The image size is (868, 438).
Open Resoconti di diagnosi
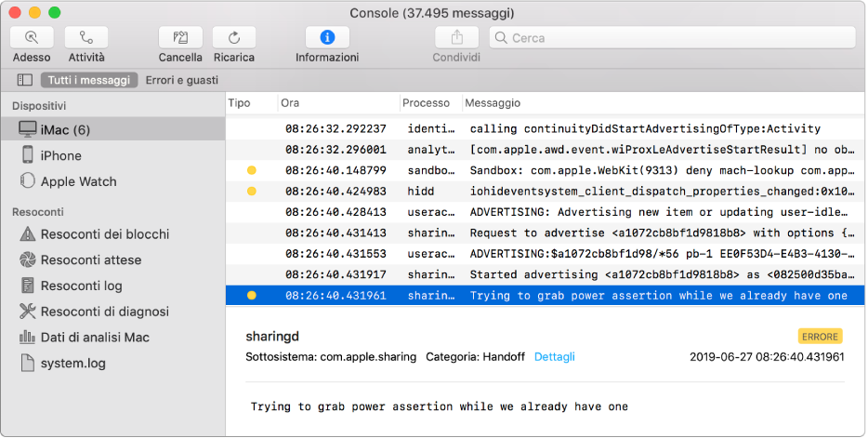[113, 312]
